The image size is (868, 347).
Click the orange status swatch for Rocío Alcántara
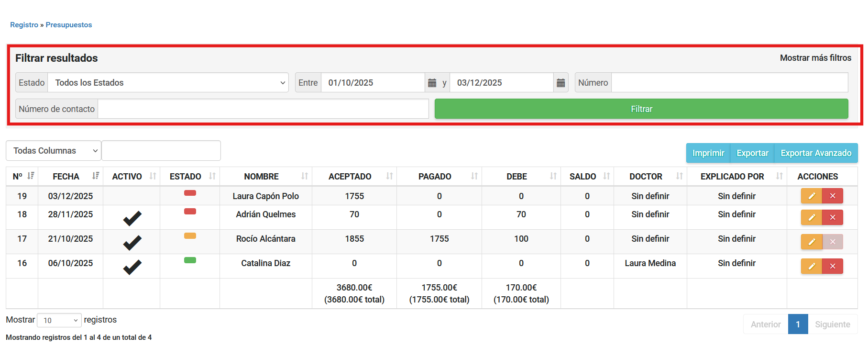coord(190,235)
